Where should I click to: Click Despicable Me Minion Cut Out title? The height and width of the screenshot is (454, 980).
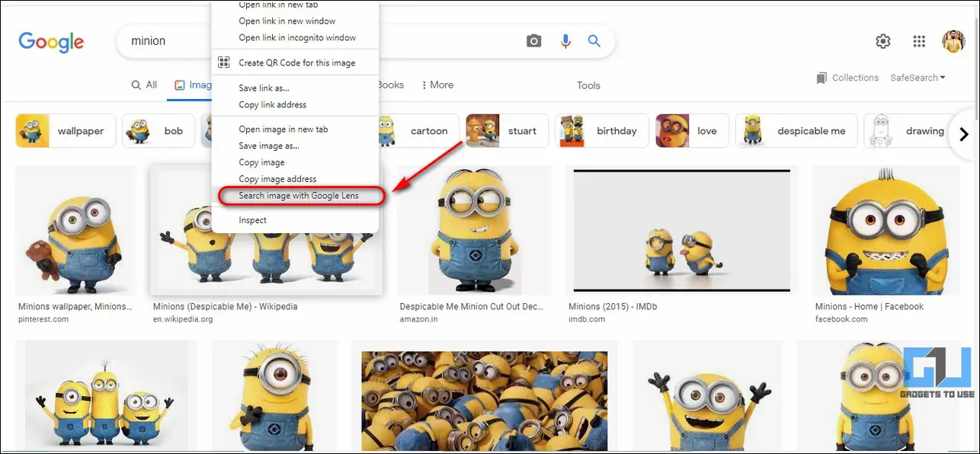(472, 306)
